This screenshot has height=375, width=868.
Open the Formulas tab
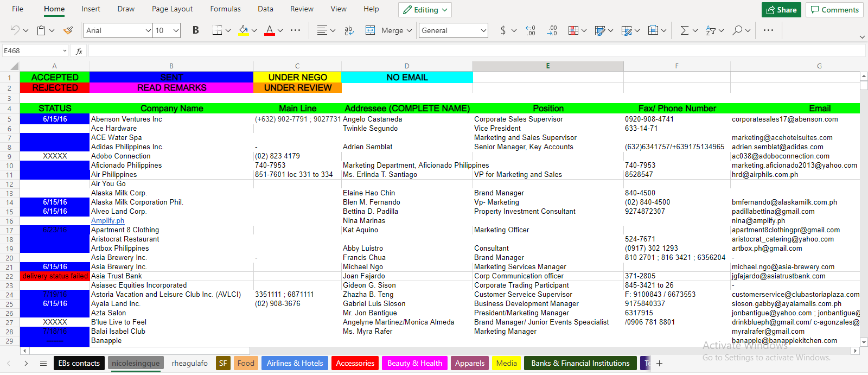point(225,9)
